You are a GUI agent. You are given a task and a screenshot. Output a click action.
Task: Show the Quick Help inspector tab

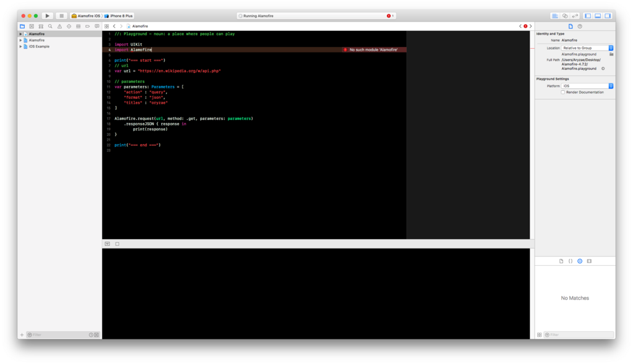tap(580, 26)
